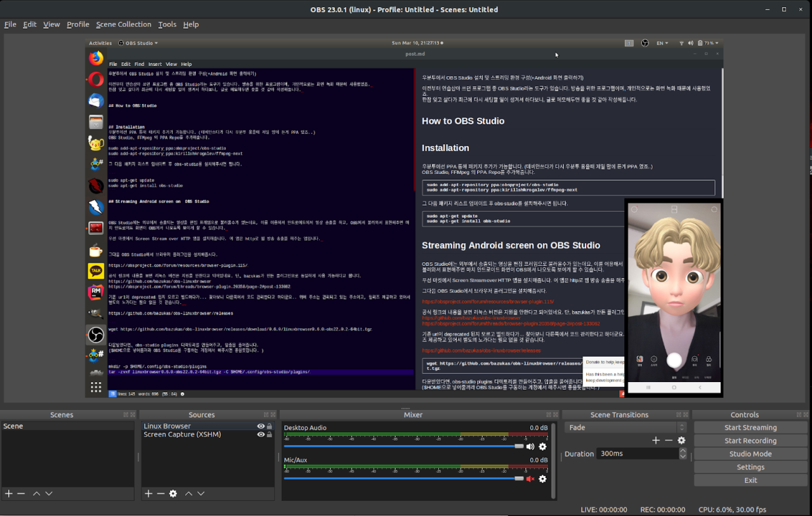
Task: Click the 'REC: 00:00:00' status text
Action: click(662, 510)
